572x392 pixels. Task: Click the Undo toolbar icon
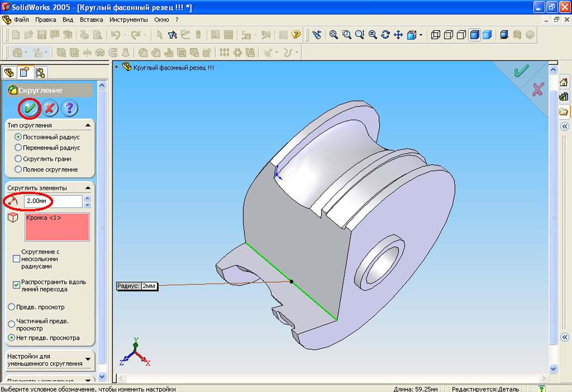(x=115, y=35)
